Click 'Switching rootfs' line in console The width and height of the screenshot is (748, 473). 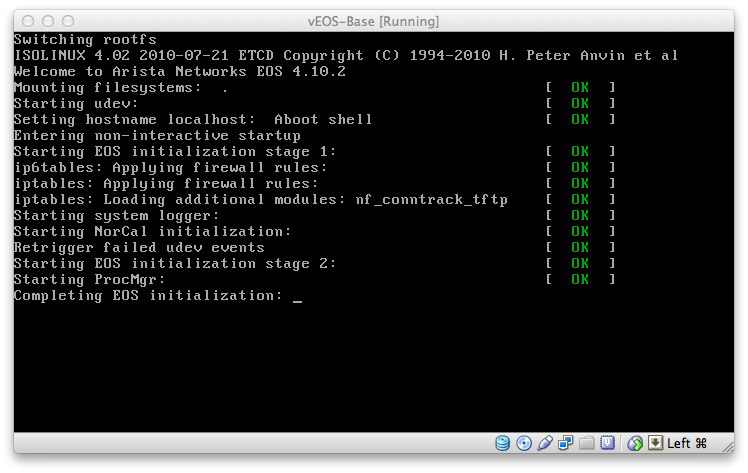pos(85,40)
